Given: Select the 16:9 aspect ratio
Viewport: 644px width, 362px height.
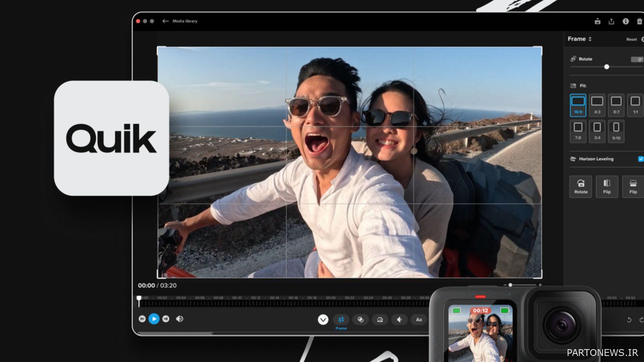Looking at the screenshot, I should [x=578, y=105].
